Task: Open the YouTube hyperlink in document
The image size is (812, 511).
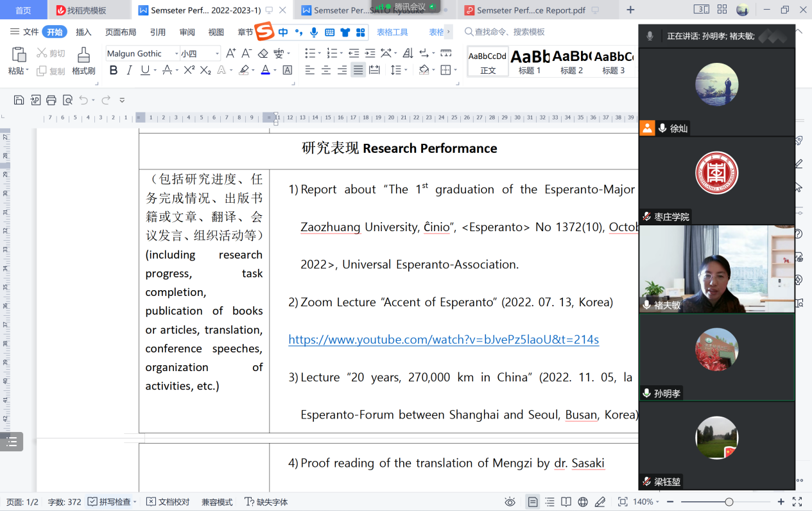Action: [x=444, y=340]
